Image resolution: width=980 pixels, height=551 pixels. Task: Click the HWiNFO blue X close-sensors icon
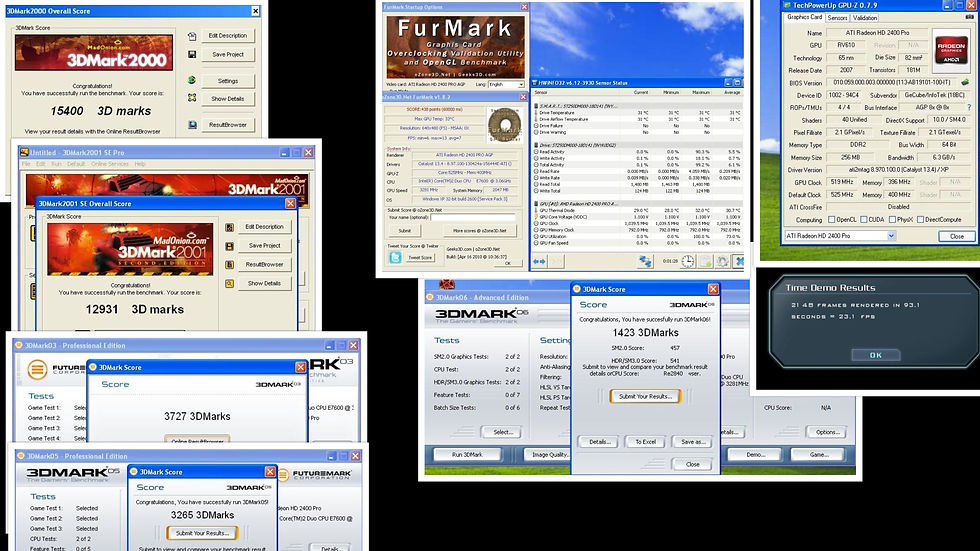[739, 262]
